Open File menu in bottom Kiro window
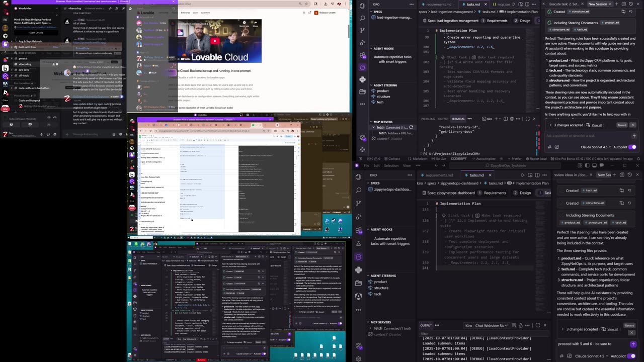The width and height of the screenshot is (644, 362). 366,165
